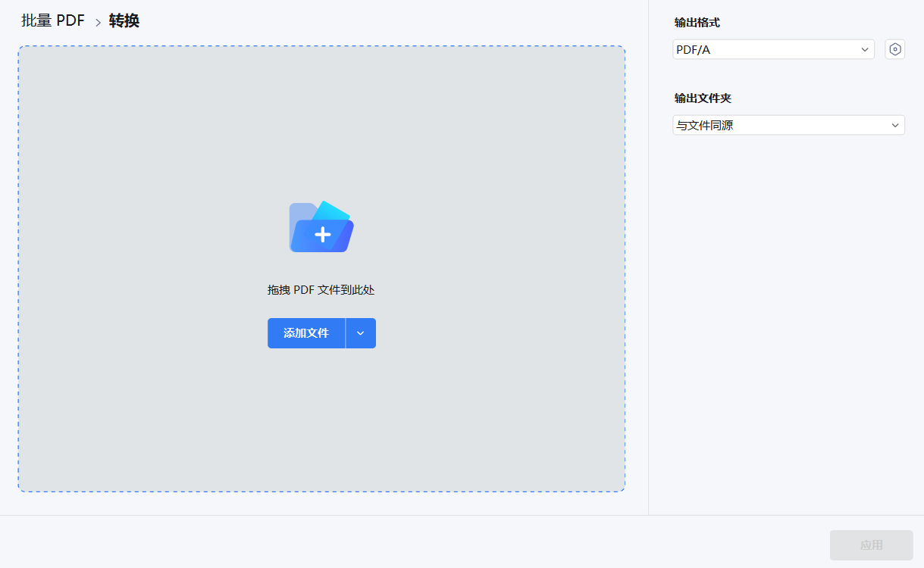The image size is (924, 568).
Task: Click the blue folder-plus add files icon
Action: coord(321,226)
